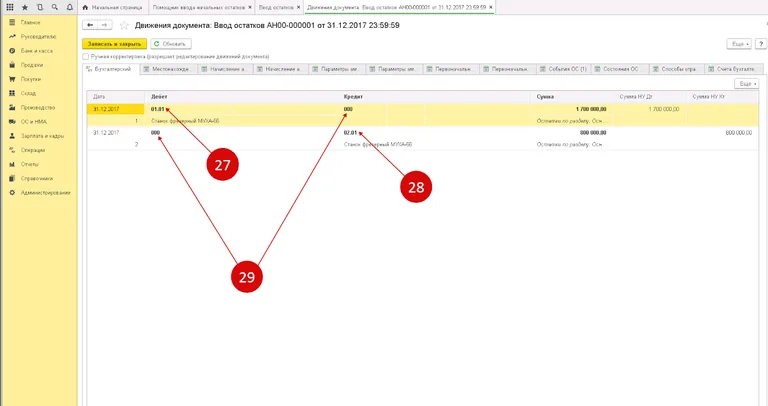
Task: Switch to the Состояния ОС tab
Action: [618, 70]
